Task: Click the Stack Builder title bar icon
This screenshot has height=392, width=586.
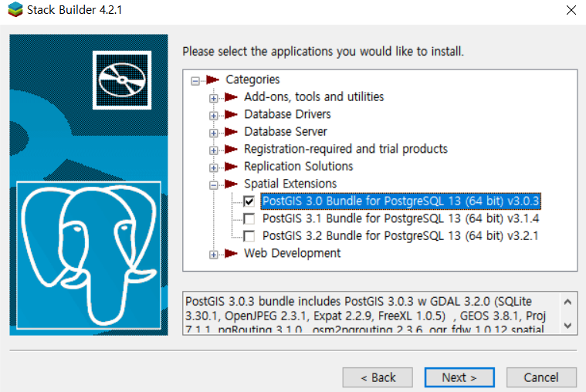Action: 15,10
